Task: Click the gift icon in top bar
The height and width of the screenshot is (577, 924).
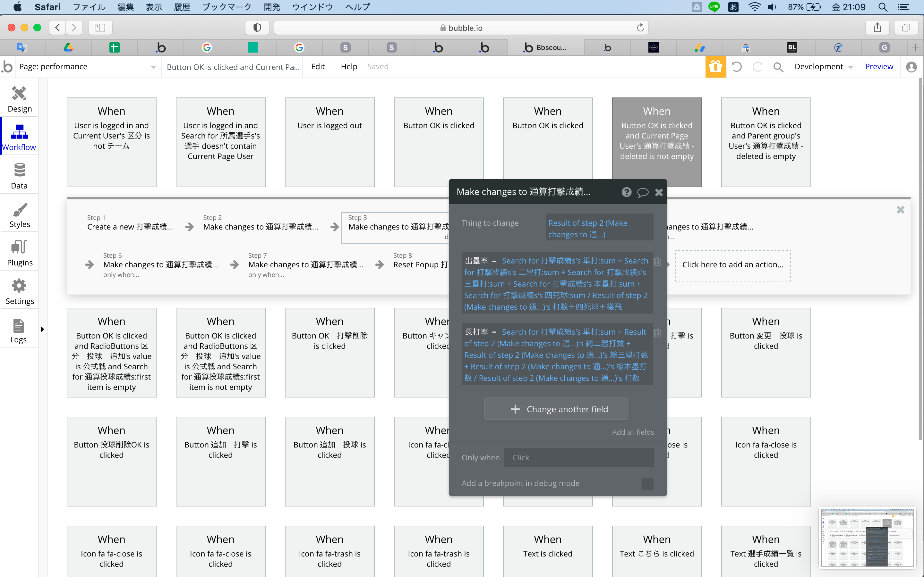Action: coord(715,67)
